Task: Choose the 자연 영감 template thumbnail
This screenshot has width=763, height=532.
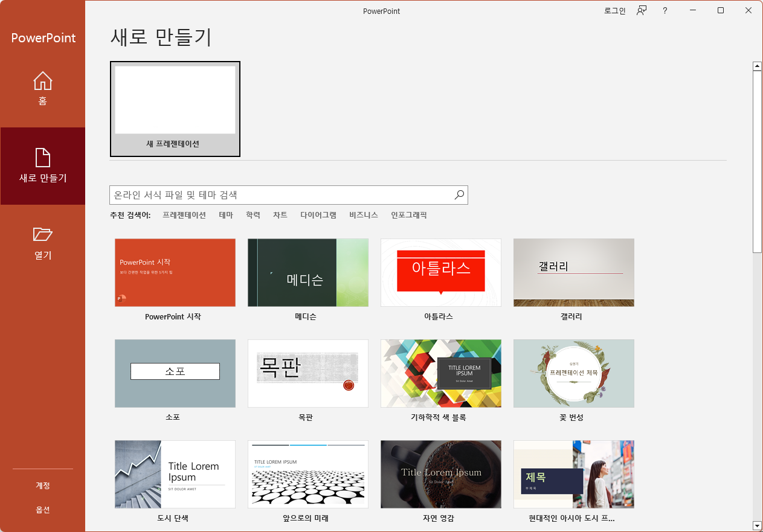Action: point(441,474)
